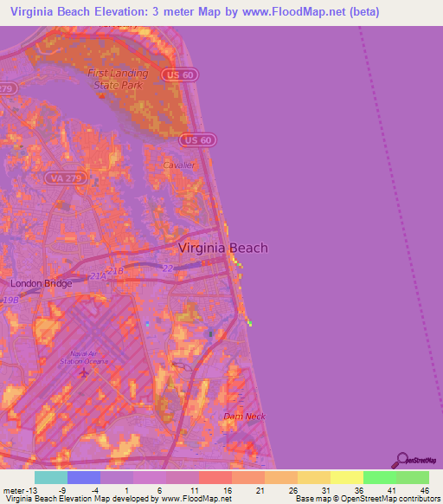Click exit label 19B
Viewport: 443px width, 504px height.
(10, 300)
